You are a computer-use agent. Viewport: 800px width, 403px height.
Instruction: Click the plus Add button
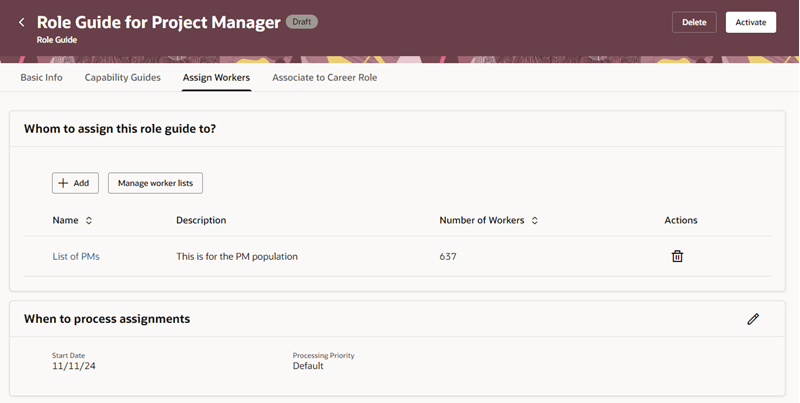point(75,183)
